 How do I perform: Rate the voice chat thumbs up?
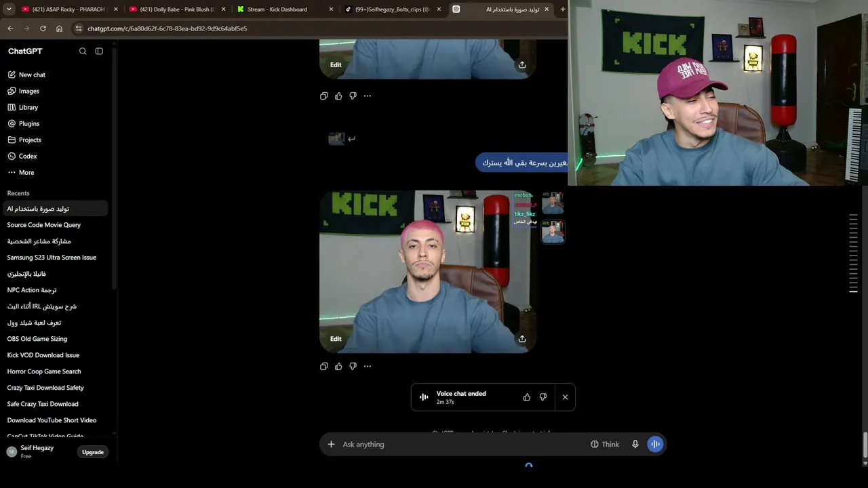(527, 397)
